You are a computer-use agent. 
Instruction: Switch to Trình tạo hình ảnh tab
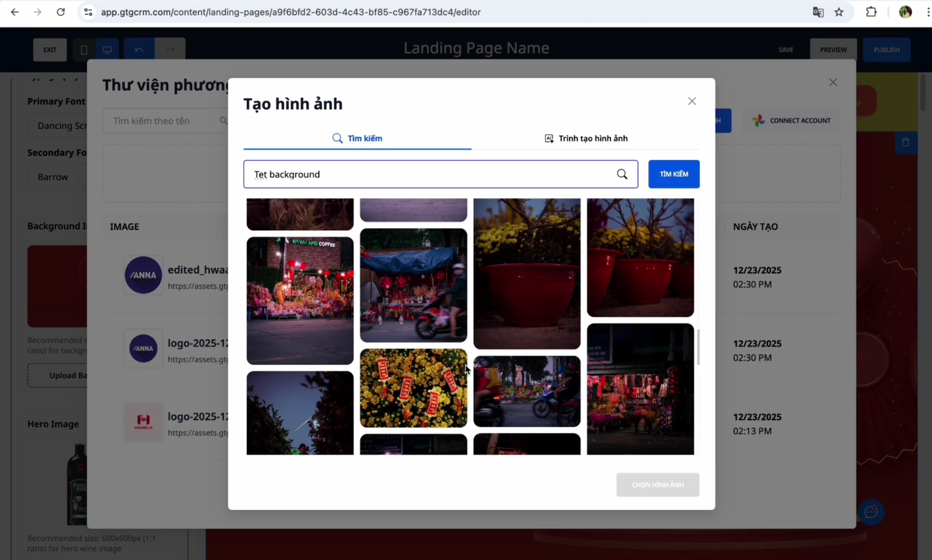tap(586, 138)
